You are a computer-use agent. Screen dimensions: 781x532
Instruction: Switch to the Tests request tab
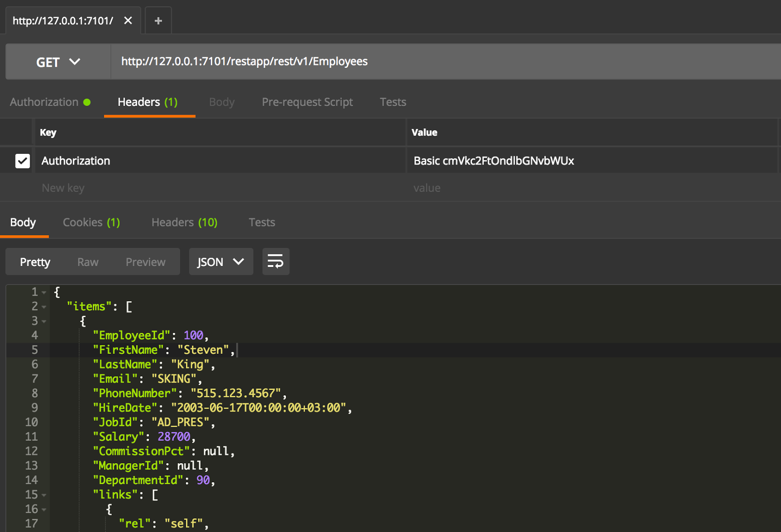tap(392, 102)
